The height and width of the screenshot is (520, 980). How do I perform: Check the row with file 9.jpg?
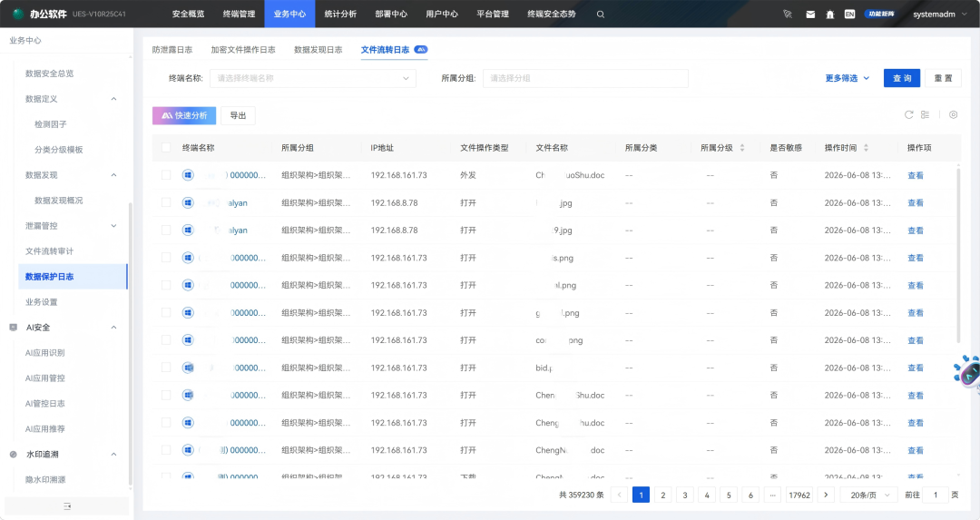[166, 230]
